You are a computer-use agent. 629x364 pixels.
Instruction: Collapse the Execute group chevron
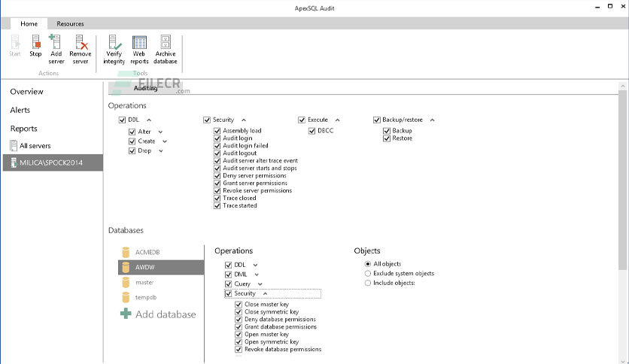(x=337, y=120)
